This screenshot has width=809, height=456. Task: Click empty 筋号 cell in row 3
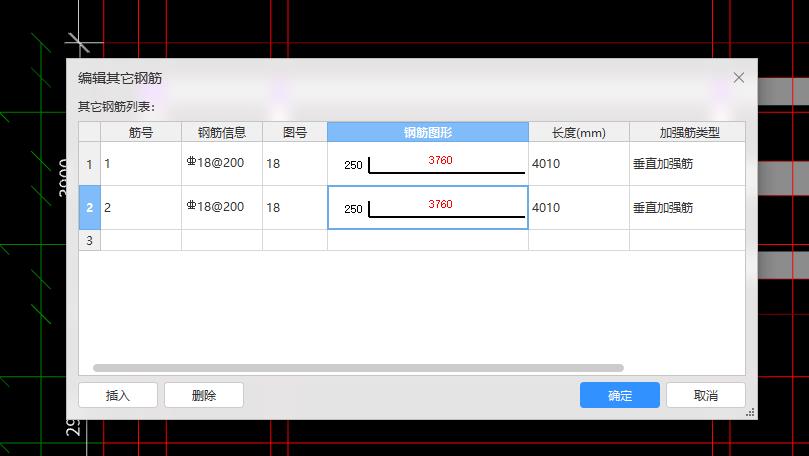pyautogui.click(x=141, y=240)
